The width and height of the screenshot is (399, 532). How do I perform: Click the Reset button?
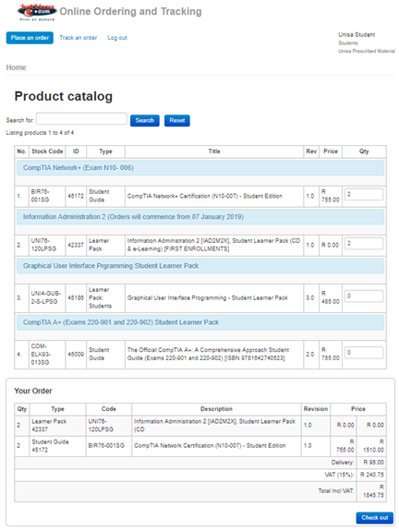pyautogui.click(x=177, y=120)
